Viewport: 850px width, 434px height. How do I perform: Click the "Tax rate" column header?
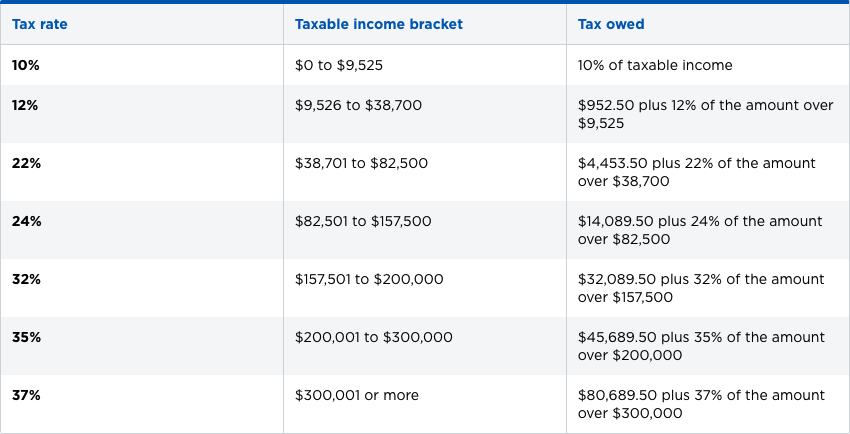[x=40, y=24]
